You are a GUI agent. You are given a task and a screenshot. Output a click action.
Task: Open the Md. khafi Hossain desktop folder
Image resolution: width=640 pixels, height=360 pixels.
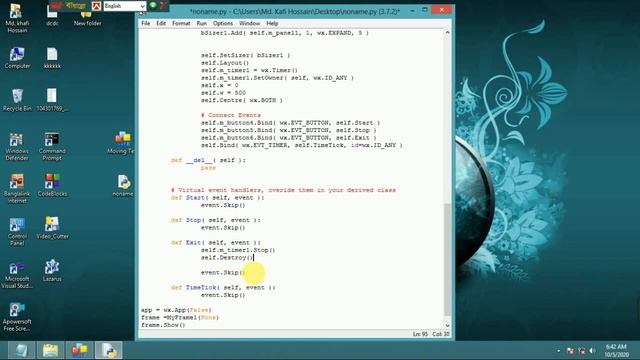pyautogui.click(x=17, y=18)
